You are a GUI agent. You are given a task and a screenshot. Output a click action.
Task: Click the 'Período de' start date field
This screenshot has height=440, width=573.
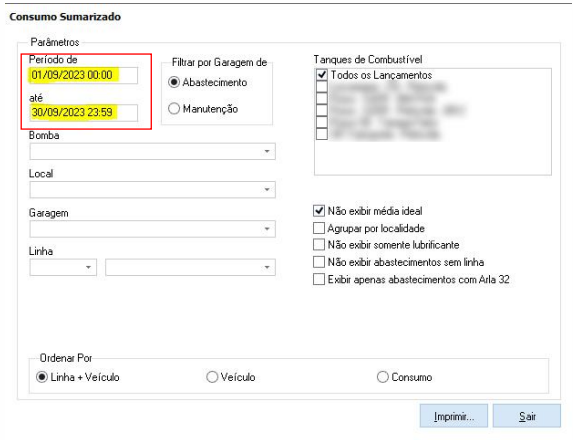(83, 75)
